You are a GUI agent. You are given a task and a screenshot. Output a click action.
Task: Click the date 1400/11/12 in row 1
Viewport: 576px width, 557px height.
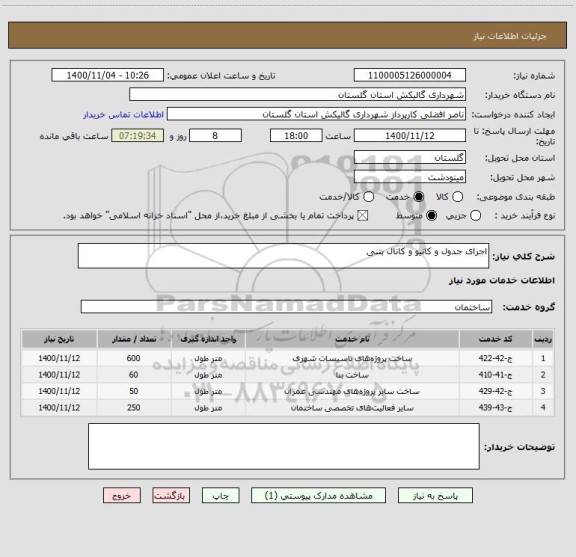coord(59,358)
